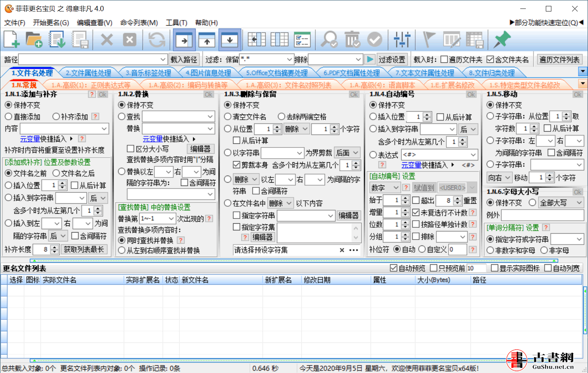The height and width of the screenshot is (373, 588).
Task: Click the 载入路径 button
Action: pos(184,60)
